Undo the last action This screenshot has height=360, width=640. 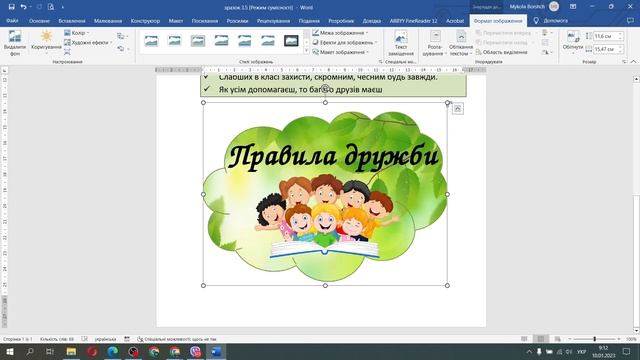23,7
